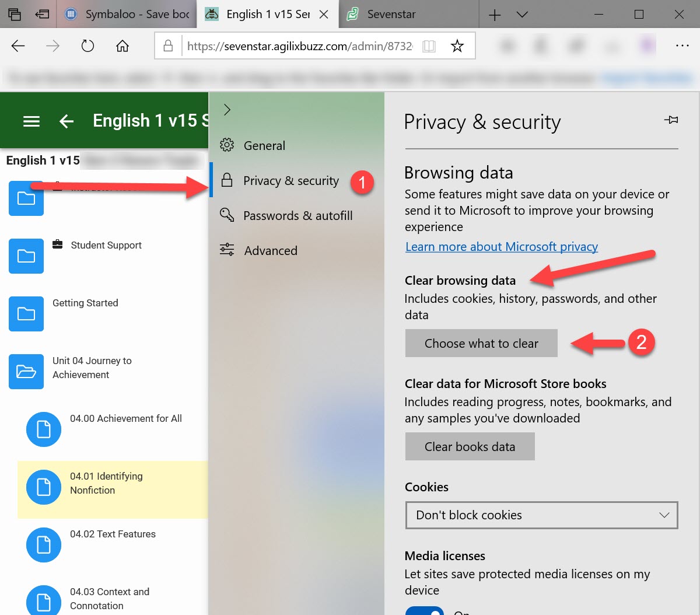Open Passwords & autofill settings section
The height and width of the screenshot is (615, 700).
[297, 216]
